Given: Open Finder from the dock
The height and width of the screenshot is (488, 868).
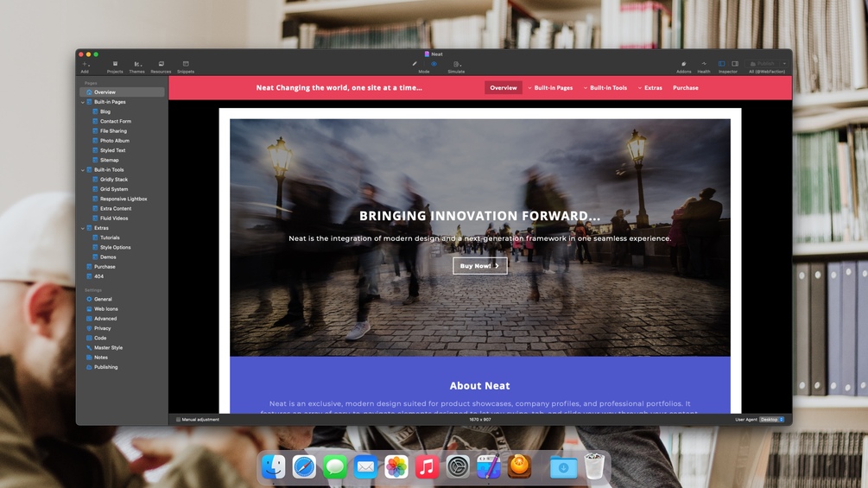Looking at the screenshot, I should [274, 467].
